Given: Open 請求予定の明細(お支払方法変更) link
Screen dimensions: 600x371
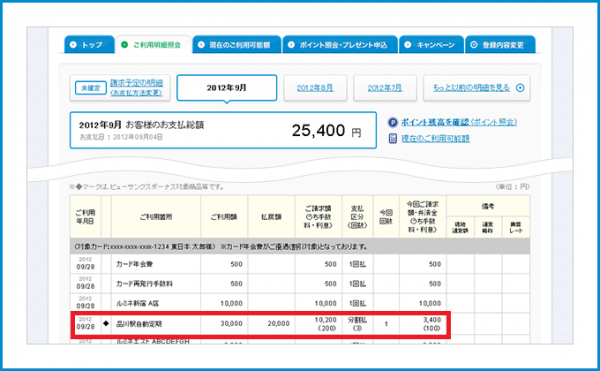Looking at the screenshot, I should pos(136,88).
